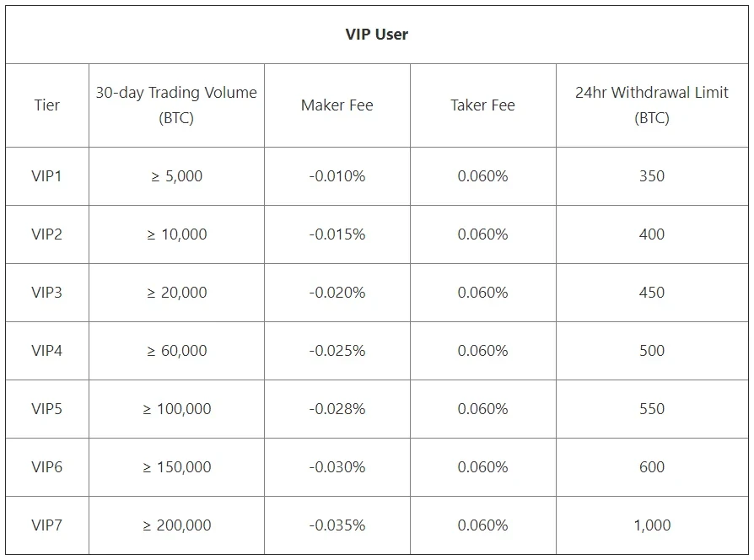Click the Maker Fee column header
754x560 pixels.
tap(337, 105)
